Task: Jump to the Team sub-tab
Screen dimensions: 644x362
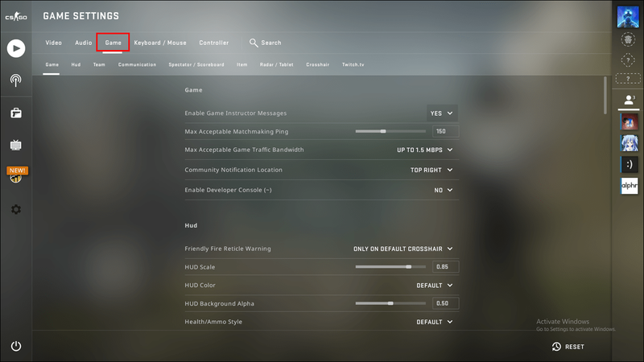Action: click(x=99, y=64)
